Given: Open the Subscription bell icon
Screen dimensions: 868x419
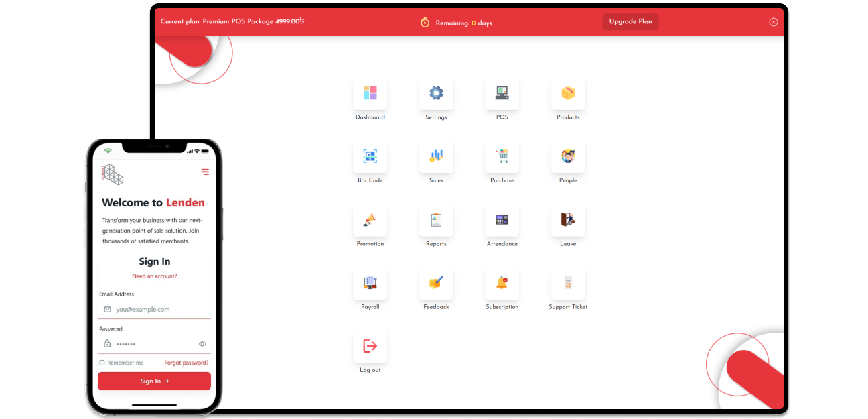Looking at the screenshot, I should 502,283.
